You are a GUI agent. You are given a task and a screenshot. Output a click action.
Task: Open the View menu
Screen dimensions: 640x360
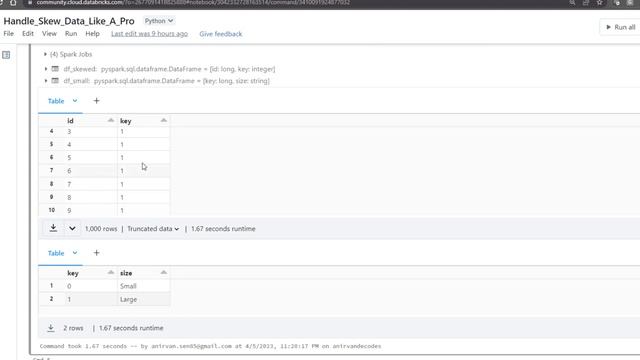point(49,34)
